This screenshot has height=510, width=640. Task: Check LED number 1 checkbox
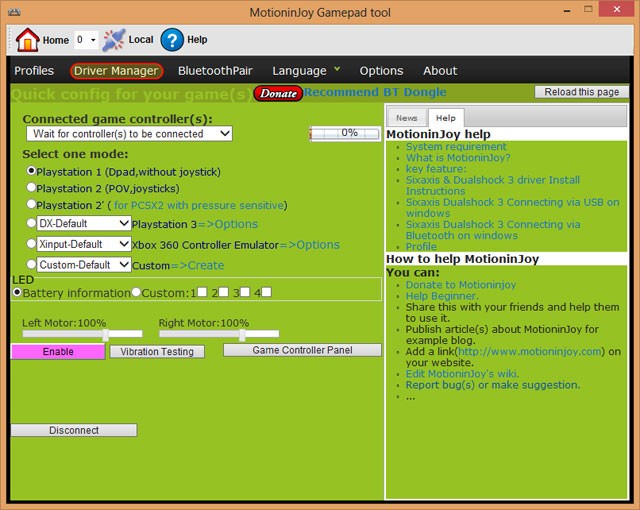coord(202,293)
